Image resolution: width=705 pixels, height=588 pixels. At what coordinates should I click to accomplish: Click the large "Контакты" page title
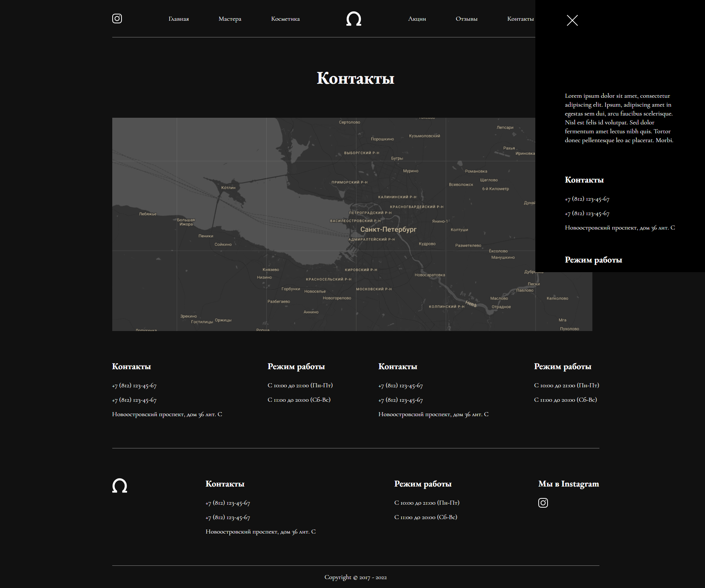click(x=356, y=78)
